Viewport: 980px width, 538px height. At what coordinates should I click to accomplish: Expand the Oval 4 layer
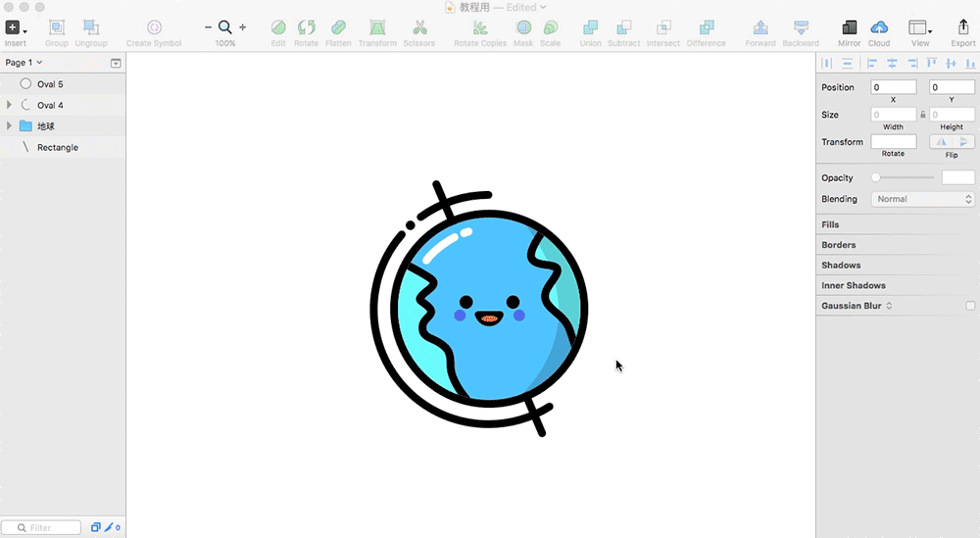9,105
